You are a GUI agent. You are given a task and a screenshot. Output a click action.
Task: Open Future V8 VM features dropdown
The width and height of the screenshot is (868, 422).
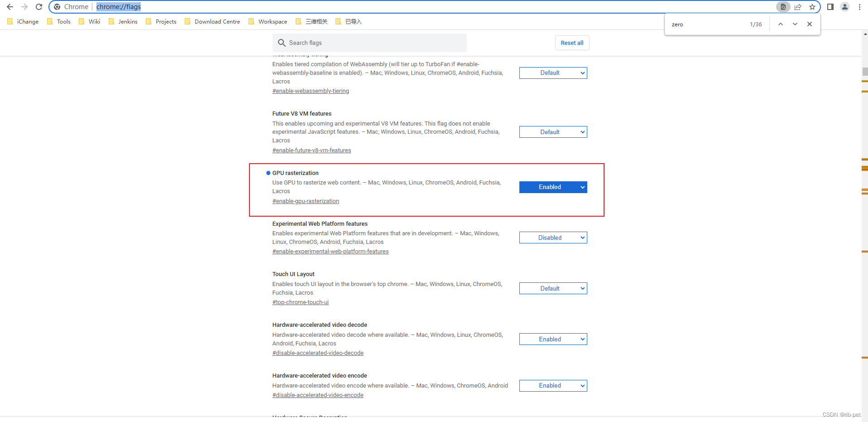pyautogui.click(x=553, y=132)
